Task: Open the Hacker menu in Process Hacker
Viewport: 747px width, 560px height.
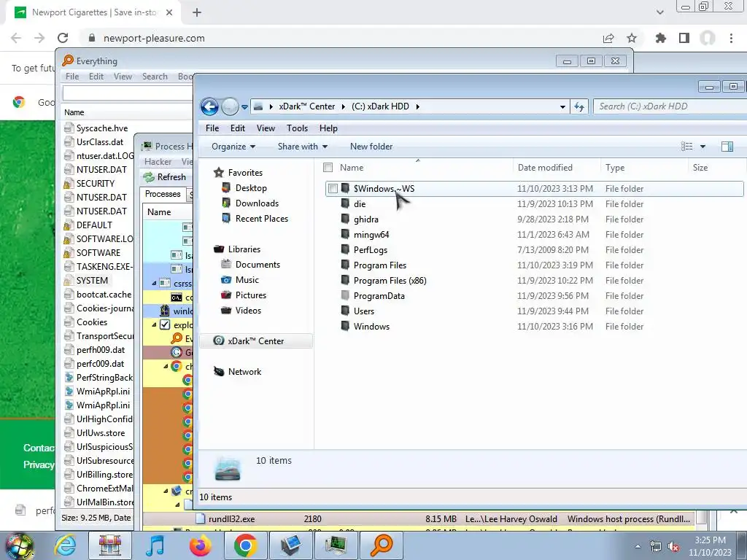Action: pos(158,162)
